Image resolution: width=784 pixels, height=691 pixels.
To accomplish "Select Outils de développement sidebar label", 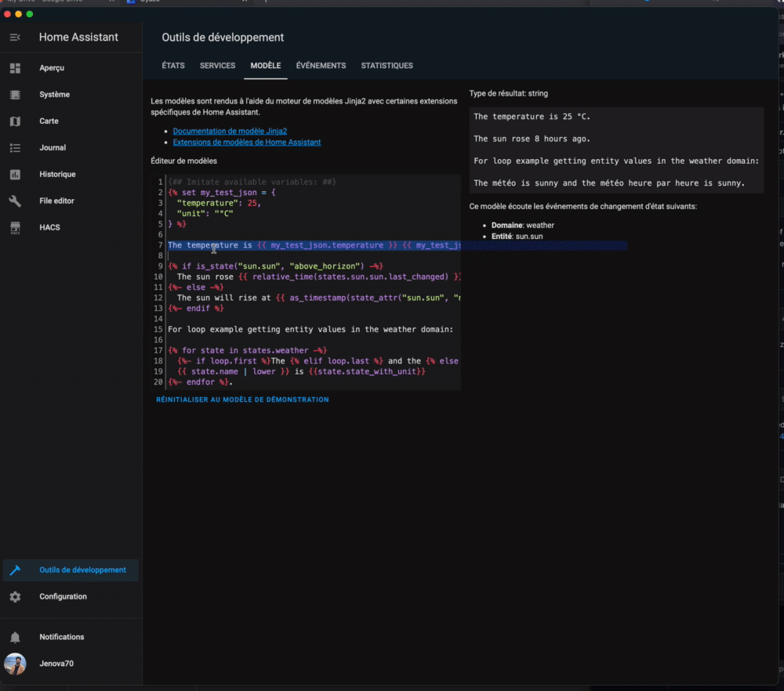I will coord(82,570).
